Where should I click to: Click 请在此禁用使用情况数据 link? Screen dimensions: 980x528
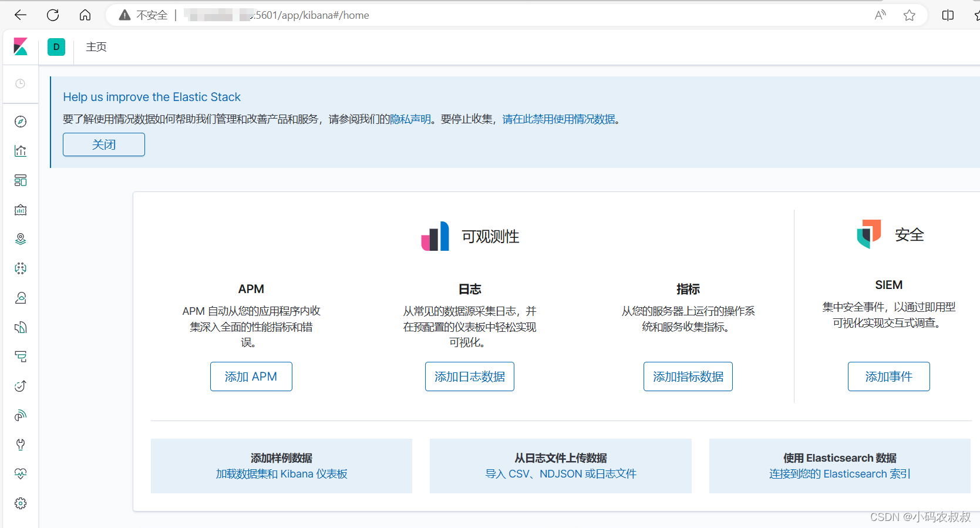click(558, 119)
